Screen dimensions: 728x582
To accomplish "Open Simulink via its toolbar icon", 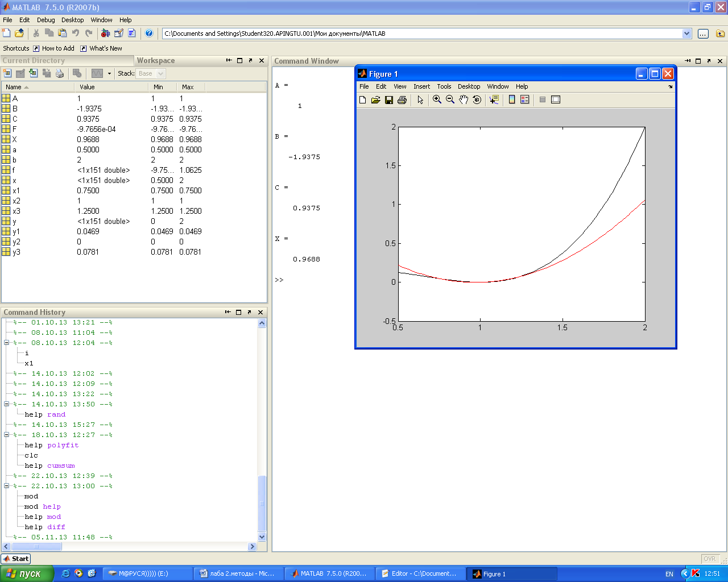I will tap(106, 34).
